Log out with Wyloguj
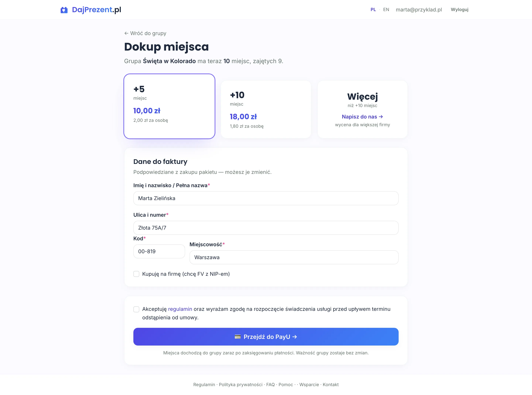This screenshot has width=532, height=395. point(459,10)
